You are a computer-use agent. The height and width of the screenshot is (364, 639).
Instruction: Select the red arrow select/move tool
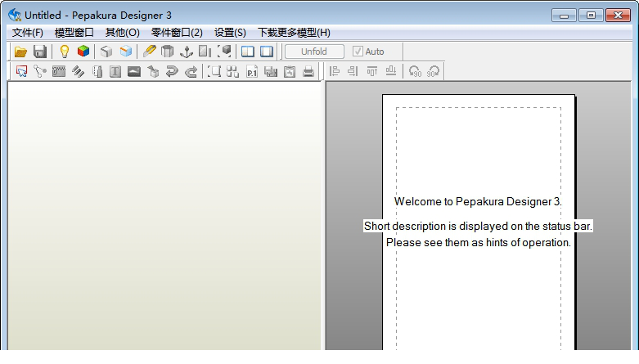21,71
